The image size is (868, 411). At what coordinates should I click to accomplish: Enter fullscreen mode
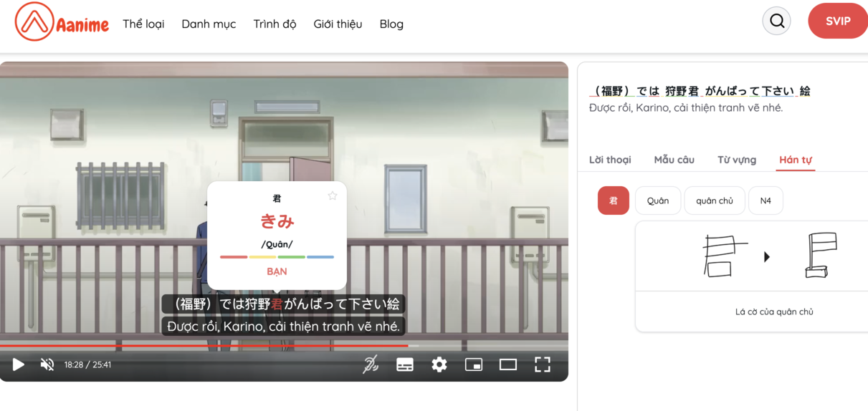(x=543, y=364)
